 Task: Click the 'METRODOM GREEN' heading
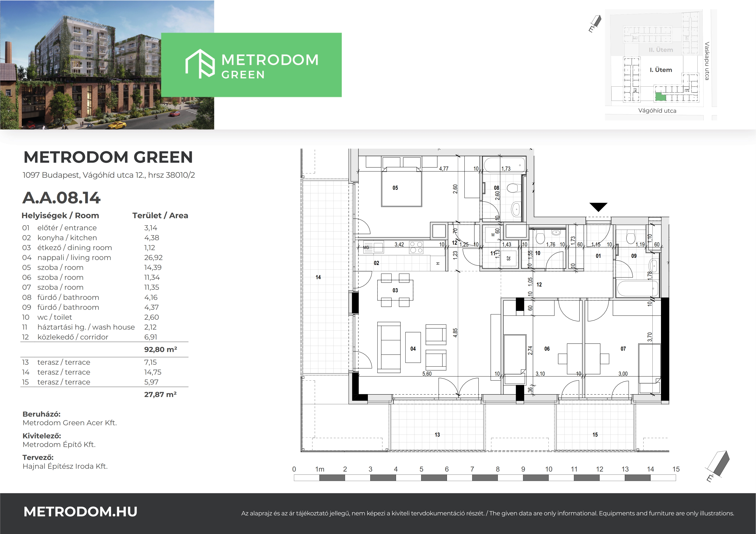point(108,157)
